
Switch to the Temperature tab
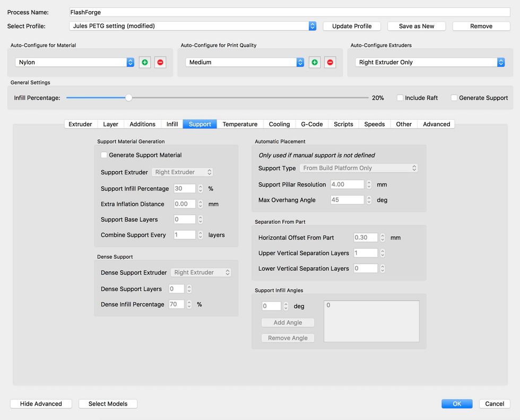tap(240, 124)
